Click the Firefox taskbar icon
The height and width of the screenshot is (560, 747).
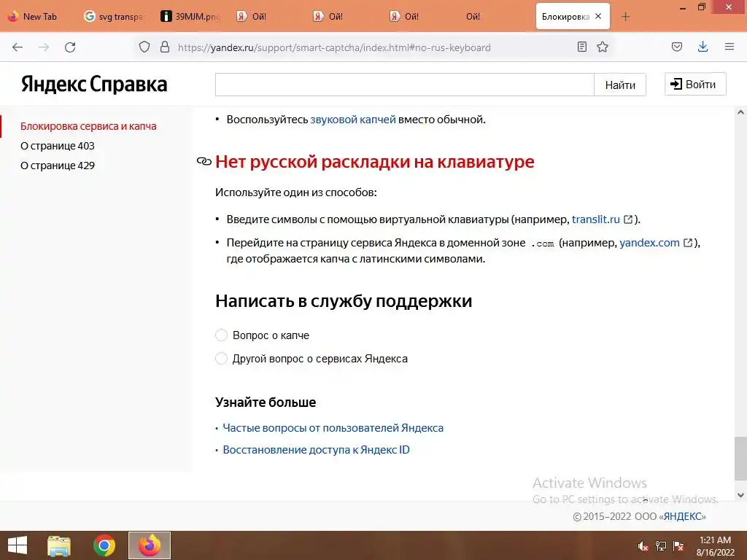coord(149,545)
